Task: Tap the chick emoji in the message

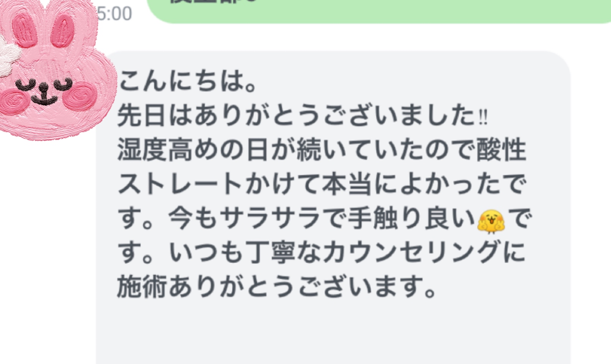Action: 491,221
